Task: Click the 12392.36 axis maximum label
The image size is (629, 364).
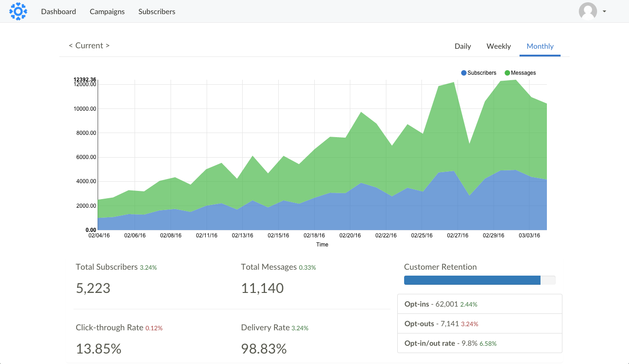Action: (85, 80)
